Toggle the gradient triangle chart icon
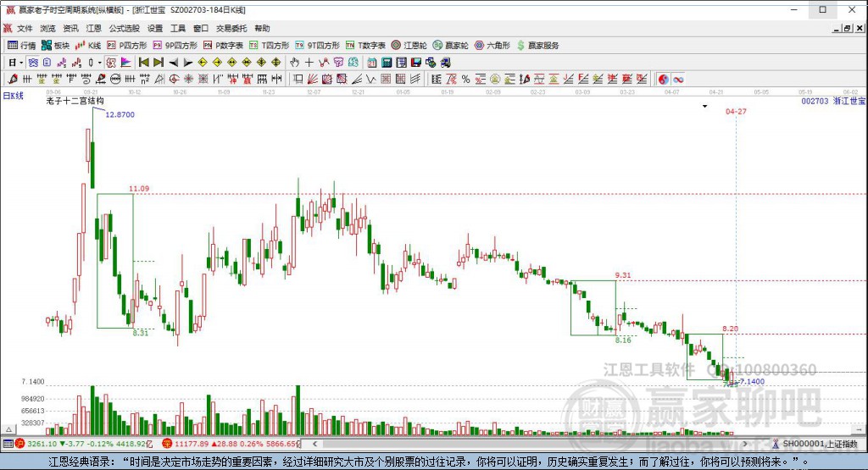Viewport: 868px width, 470px height. point(125,63)
